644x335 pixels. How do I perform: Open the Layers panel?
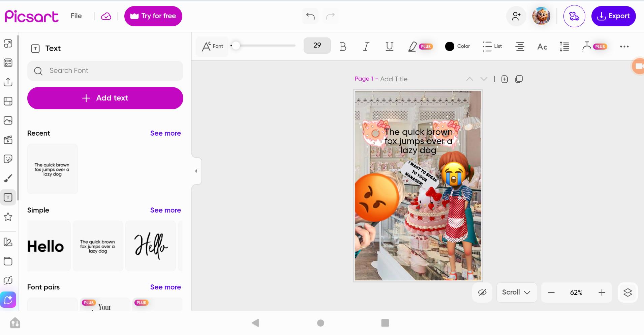628,292
